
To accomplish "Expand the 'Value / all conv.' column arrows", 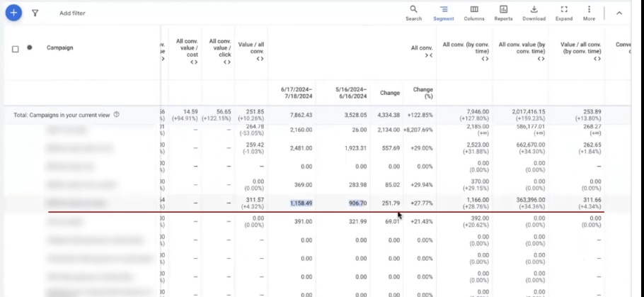I will click(x=260, y=59).
